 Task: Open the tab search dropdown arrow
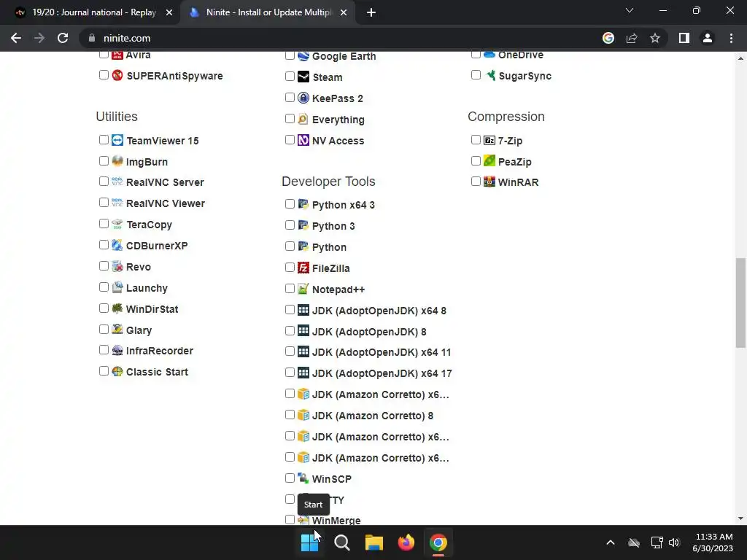pyautogui.click(x=630, y=10)
